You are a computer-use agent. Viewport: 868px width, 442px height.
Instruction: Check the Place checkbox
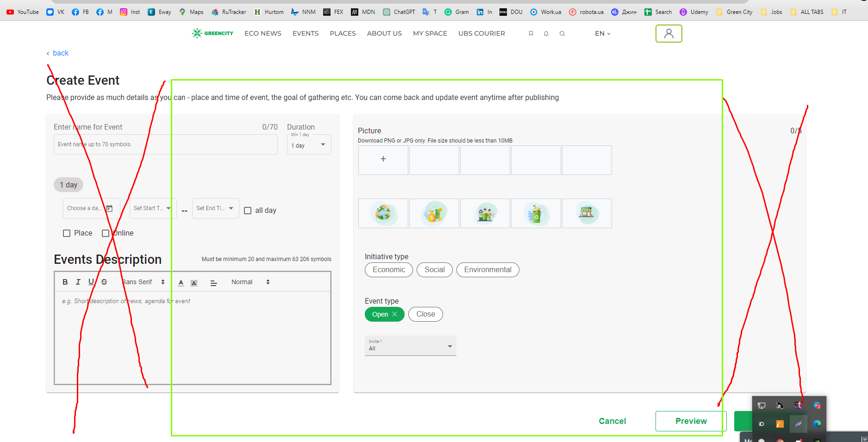tap(67, 233)
